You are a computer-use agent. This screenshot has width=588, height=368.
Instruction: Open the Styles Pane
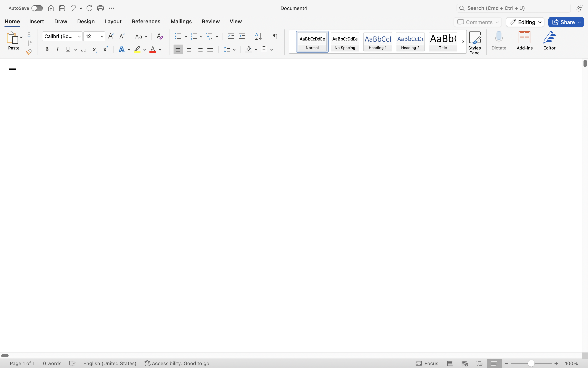474,43
